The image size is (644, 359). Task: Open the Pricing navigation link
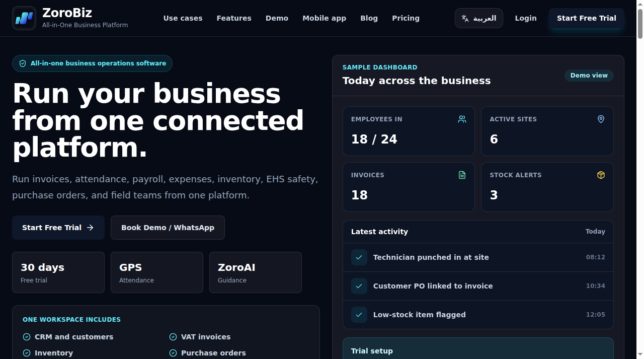[406, 18]
